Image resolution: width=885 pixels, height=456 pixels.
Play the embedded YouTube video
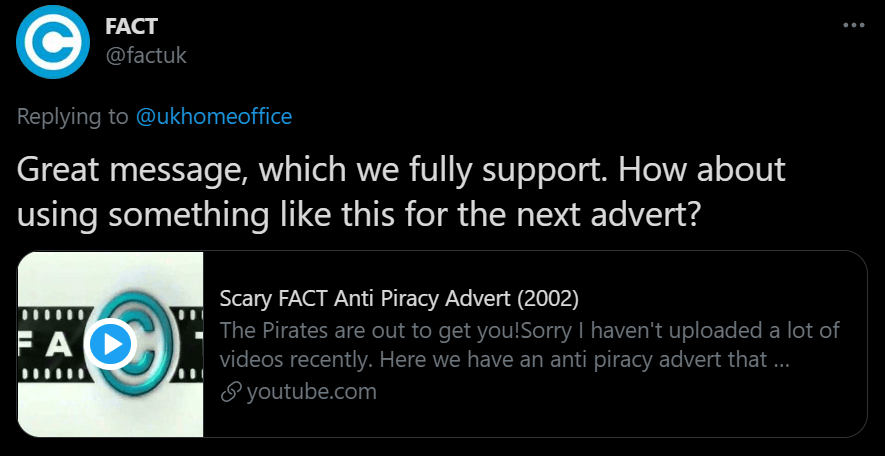pos(110,345)
